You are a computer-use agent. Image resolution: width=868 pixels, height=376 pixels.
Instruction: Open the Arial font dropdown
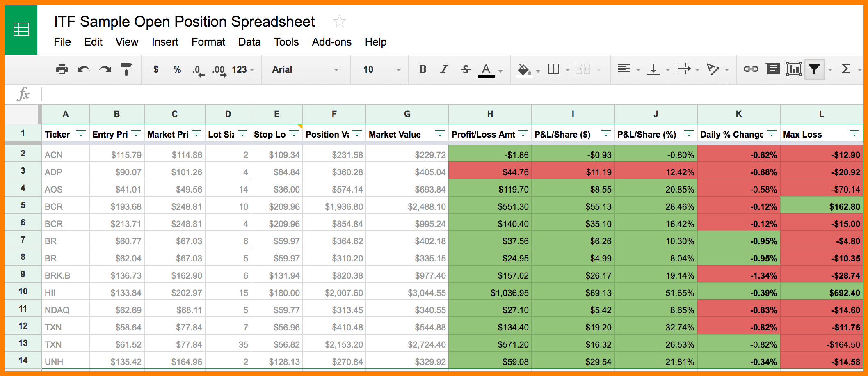(305, 69)
